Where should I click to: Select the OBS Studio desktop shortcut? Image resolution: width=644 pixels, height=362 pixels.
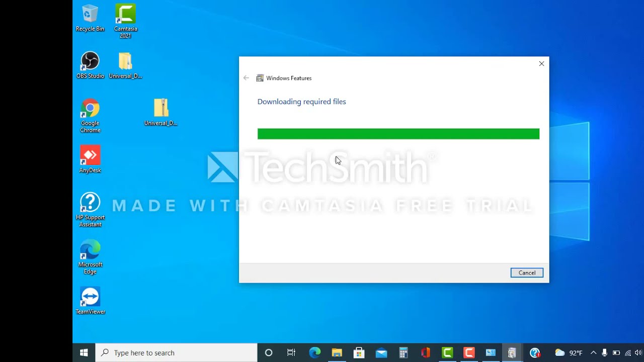pyautogui.click(x=90, y=66)
